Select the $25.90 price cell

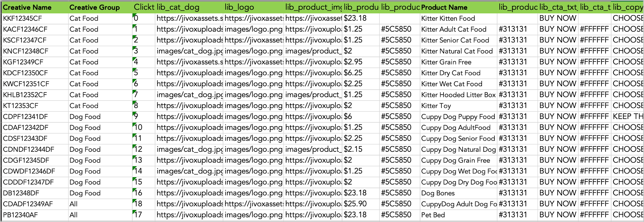[361, 204]
